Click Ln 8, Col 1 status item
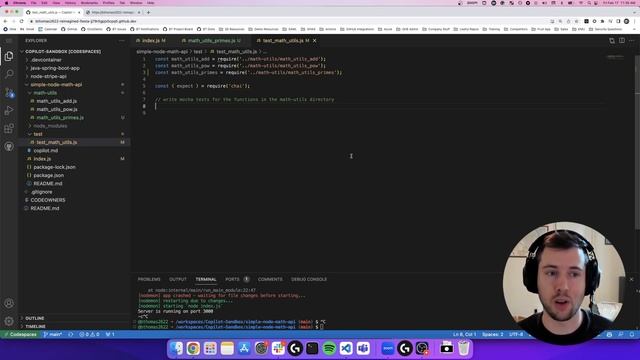This screenshot has width=640, height=360. point(464,334)
